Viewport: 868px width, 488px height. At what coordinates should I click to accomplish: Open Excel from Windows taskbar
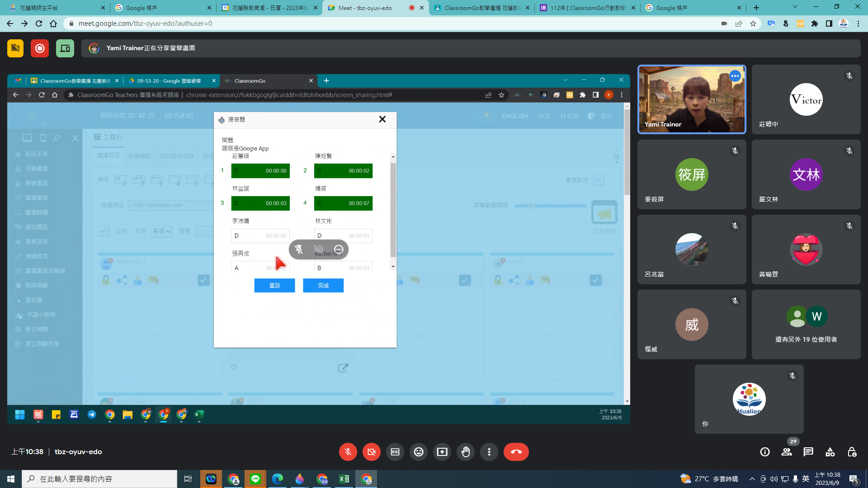tap(344, 479)
